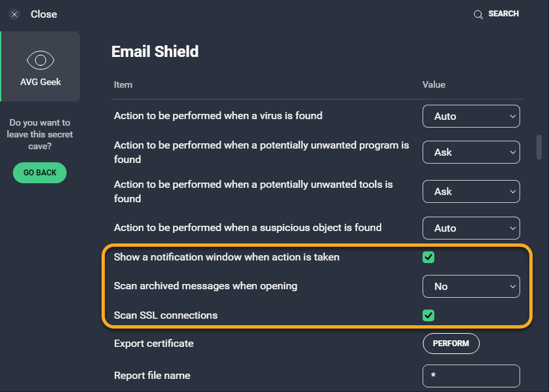Expand the suspicious object action dropdown
Image resolution: width=549 pixels, height=392 pixels.
(471, 228)
